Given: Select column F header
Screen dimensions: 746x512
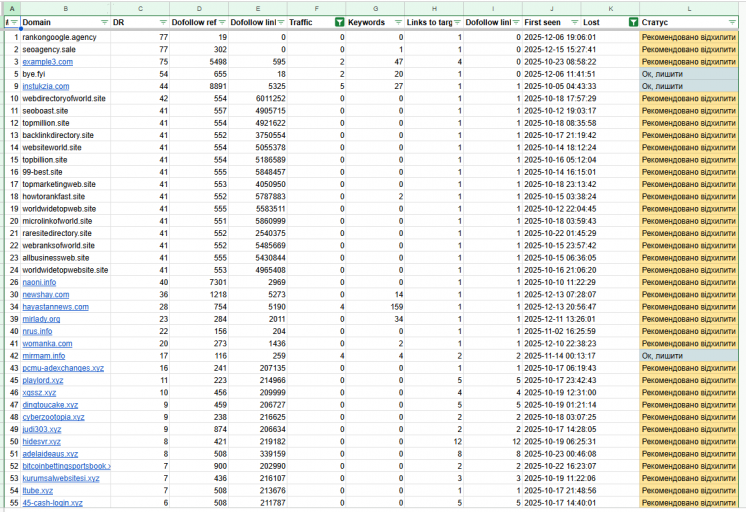Looking at the screenshot, I should pos(316,9).
